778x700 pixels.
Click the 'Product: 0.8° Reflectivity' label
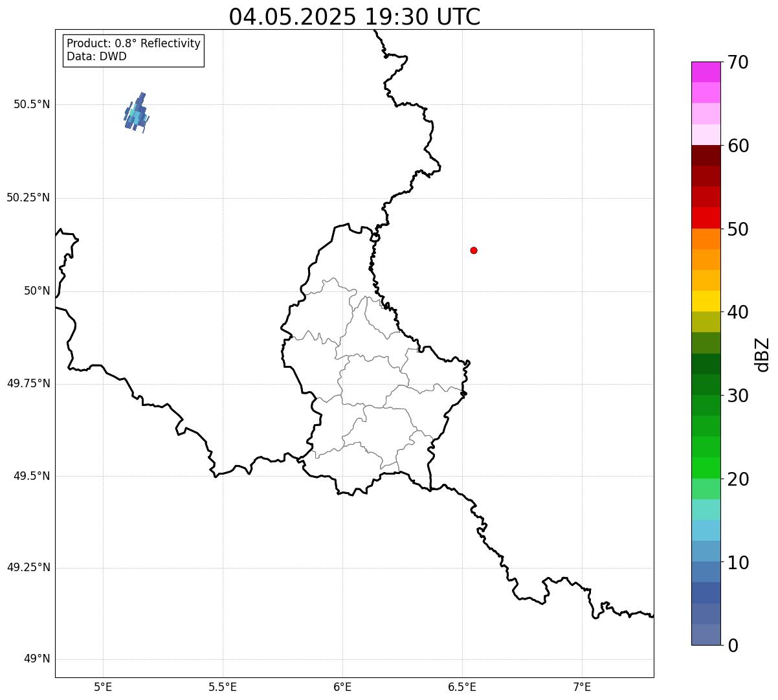tap(134, 43)
